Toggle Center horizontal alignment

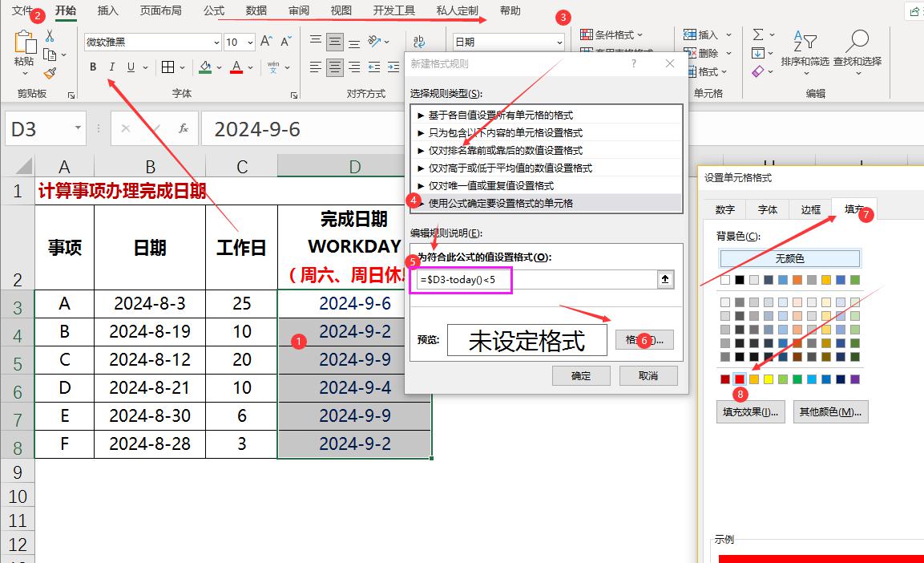coord(335,67)
